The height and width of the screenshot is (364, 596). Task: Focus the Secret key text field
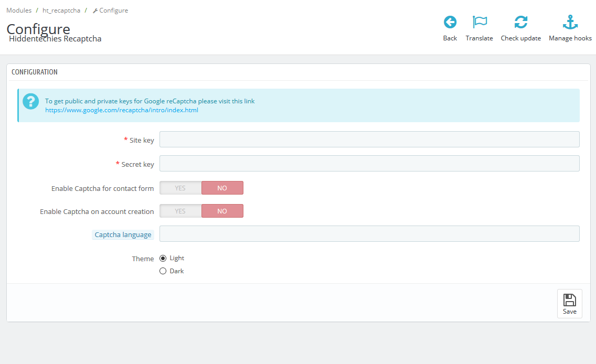[x=369, y=164]
